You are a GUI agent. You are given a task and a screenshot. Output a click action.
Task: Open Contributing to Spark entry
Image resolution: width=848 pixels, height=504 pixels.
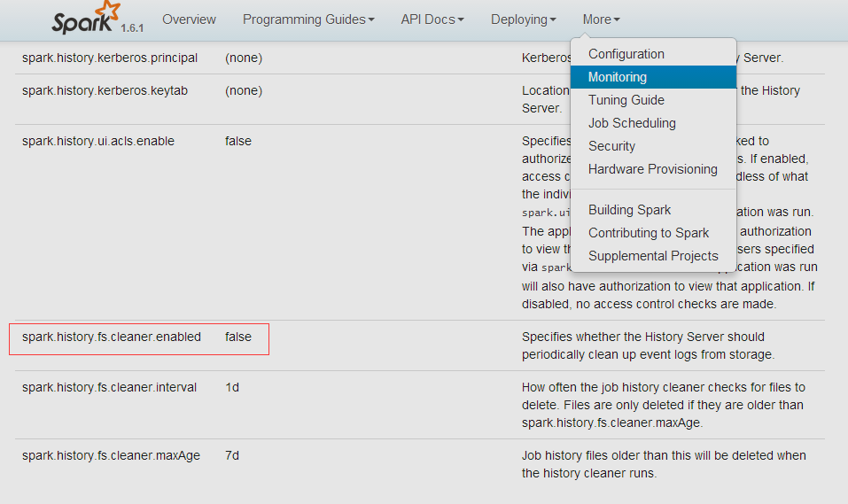(x=653, y=233)
